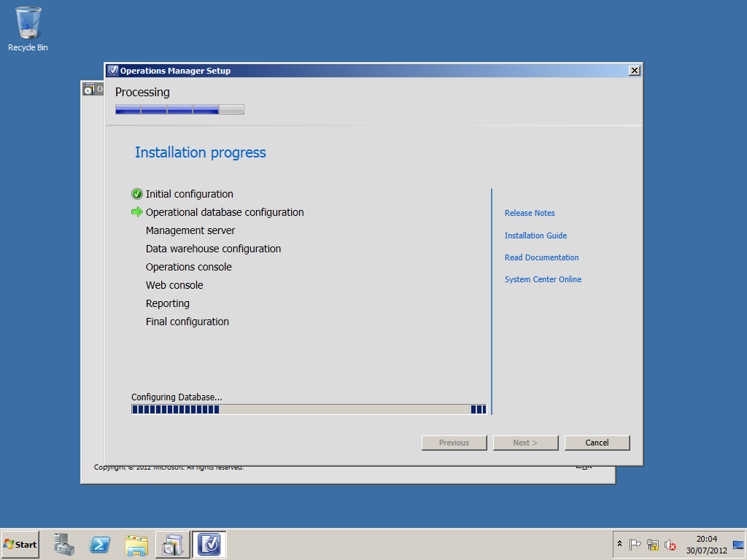This screenshot has height=560, width=747.
Task: Click the disabled Next button
Action: (525, 443)
